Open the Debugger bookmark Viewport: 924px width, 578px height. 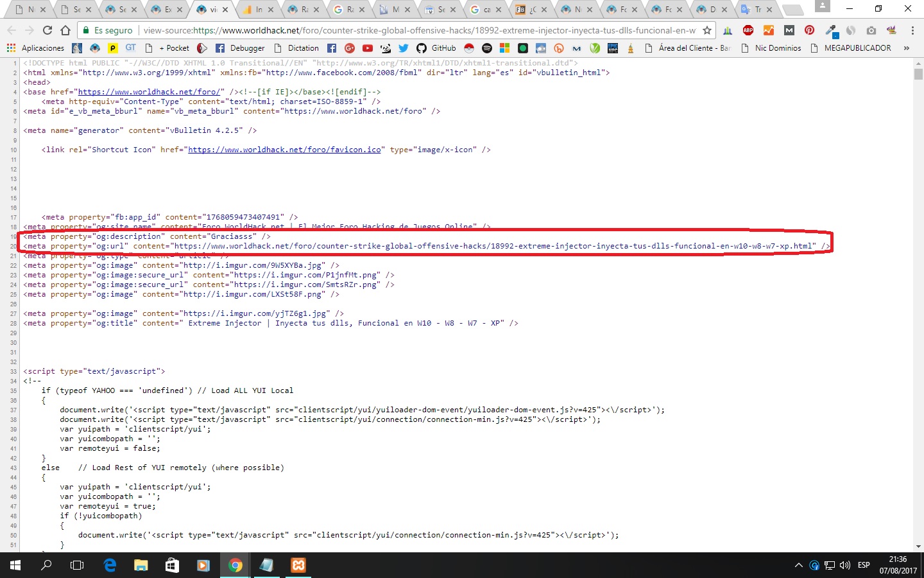pyautogui.click(x=240, y=48)
